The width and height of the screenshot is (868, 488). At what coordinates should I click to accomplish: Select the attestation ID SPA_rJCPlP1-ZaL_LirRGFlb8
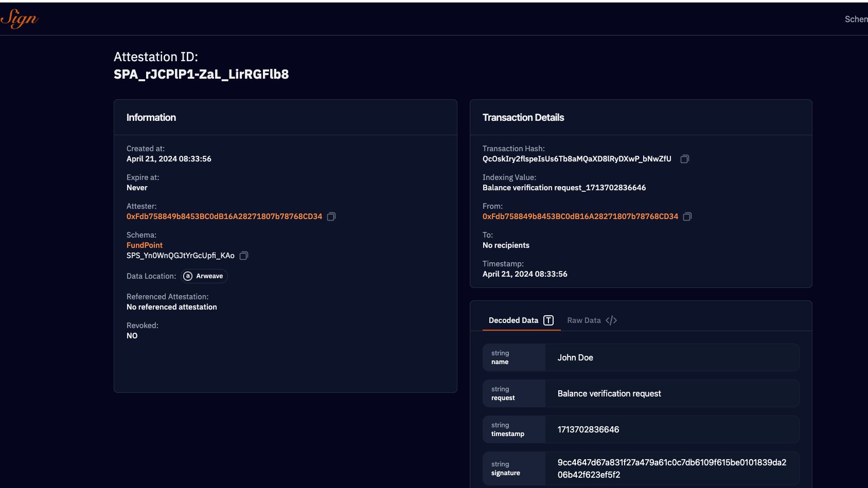click(201, 75)
